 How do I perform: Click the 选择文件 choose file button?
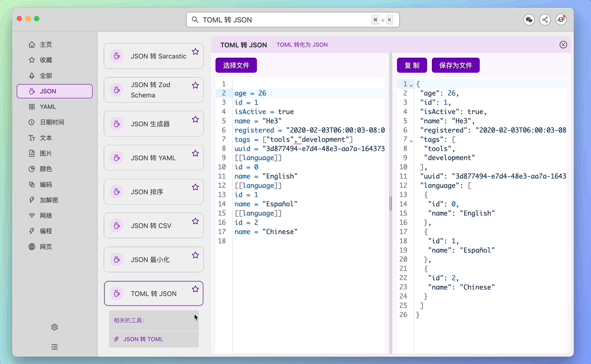pyautogui.click(x=236, y=65)
